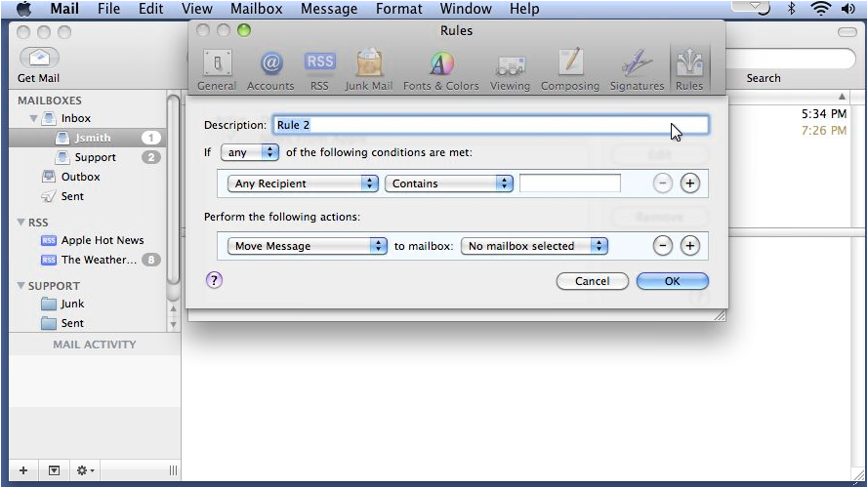The image size is (868, 488).
Task: Expand the No mailbox selected dropdown
Action: [535, 246]
